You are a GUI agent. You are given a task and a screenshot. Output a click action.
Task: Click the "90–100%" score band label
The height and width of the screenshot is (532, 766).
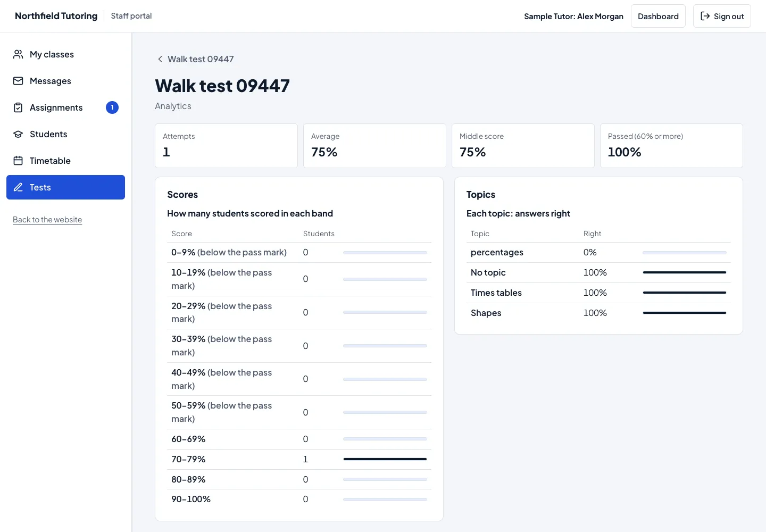(x=191, y=499)
